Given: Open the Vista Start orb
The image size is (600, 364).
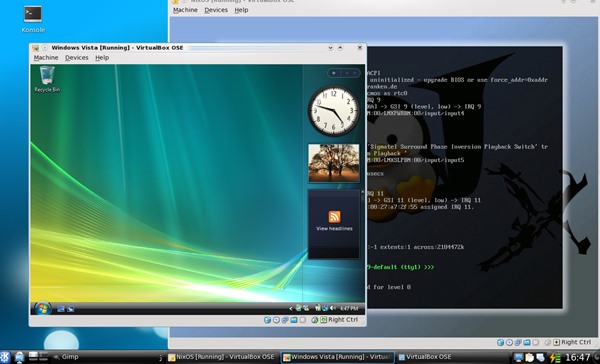Looking at the screenshot, I should [42, 309].
